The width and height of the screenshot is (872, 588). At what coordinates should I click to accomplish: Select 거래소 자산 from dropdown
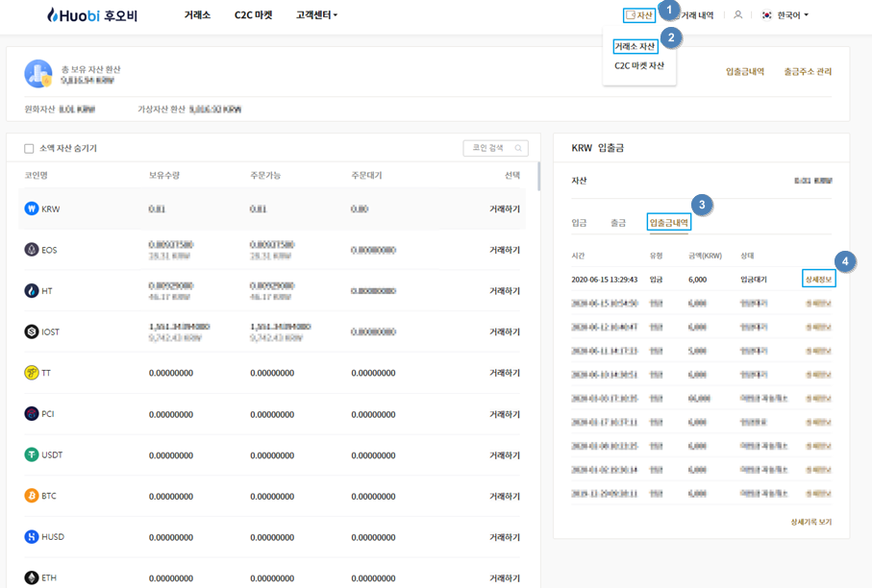pyautogui.click(x=635, y=47)
